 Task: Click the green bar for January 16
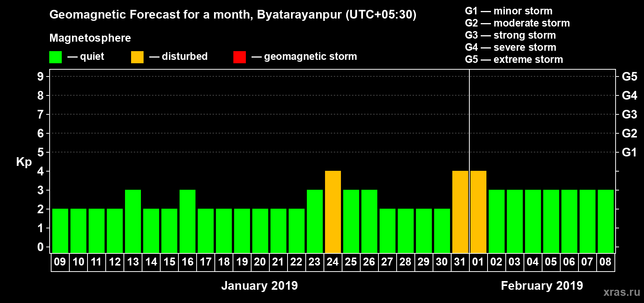pos(188,221)
